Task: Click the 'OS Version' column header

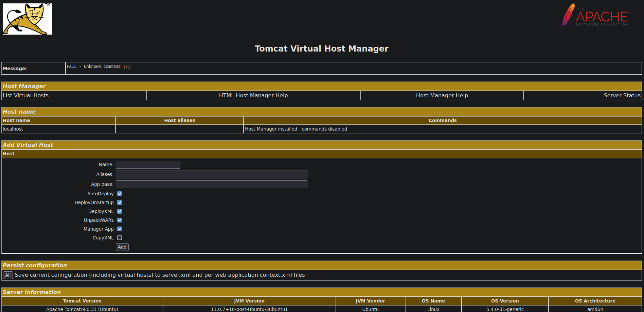Action: click(505, 301)
